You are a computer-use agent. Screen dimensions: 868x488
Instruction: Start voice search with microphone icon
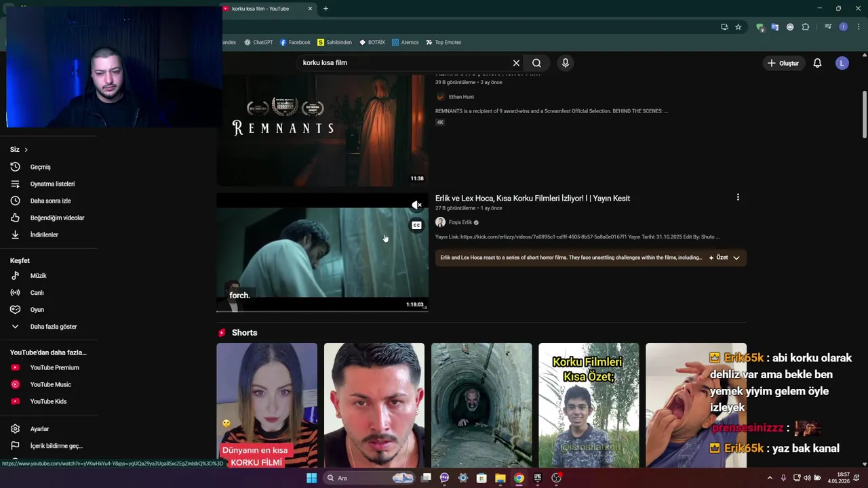[566, 63]
